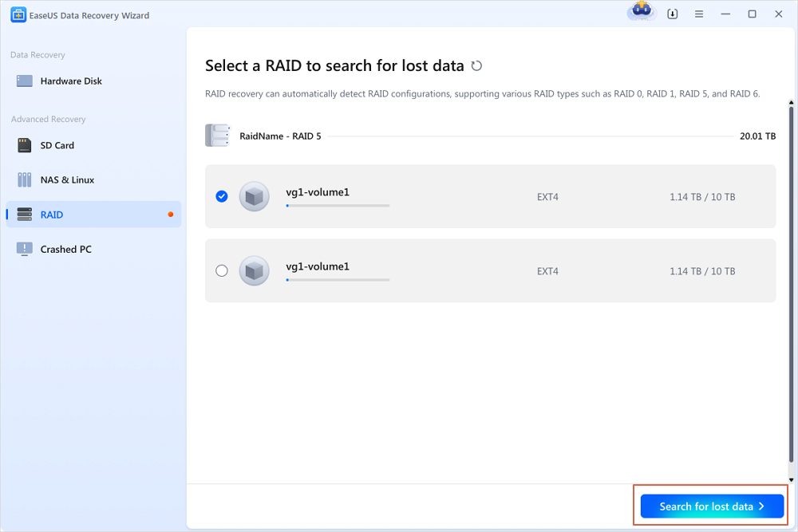Select NAS & Linux recovery

coord(93,180)
